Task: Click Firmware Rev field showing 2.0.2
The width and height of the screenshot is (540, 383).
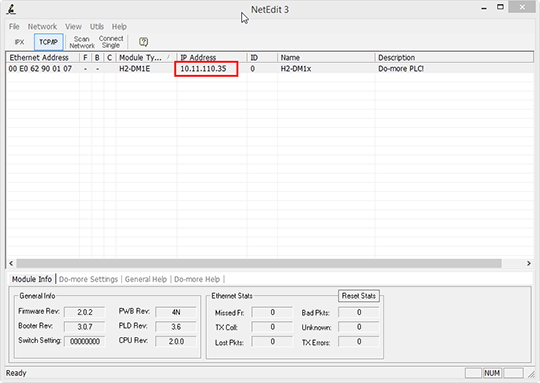Action: [85, 312]
